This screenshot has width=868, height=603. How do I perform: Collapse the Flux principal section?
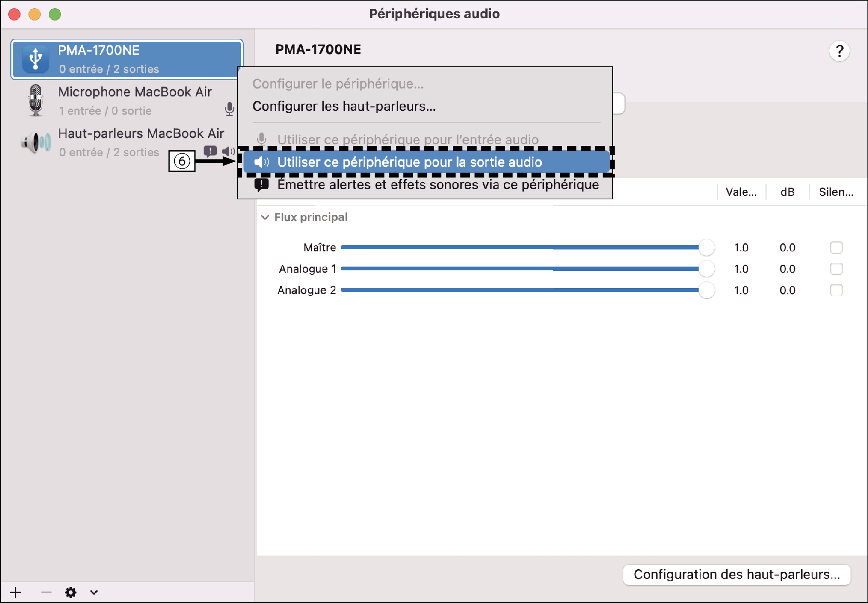[266, 217]
